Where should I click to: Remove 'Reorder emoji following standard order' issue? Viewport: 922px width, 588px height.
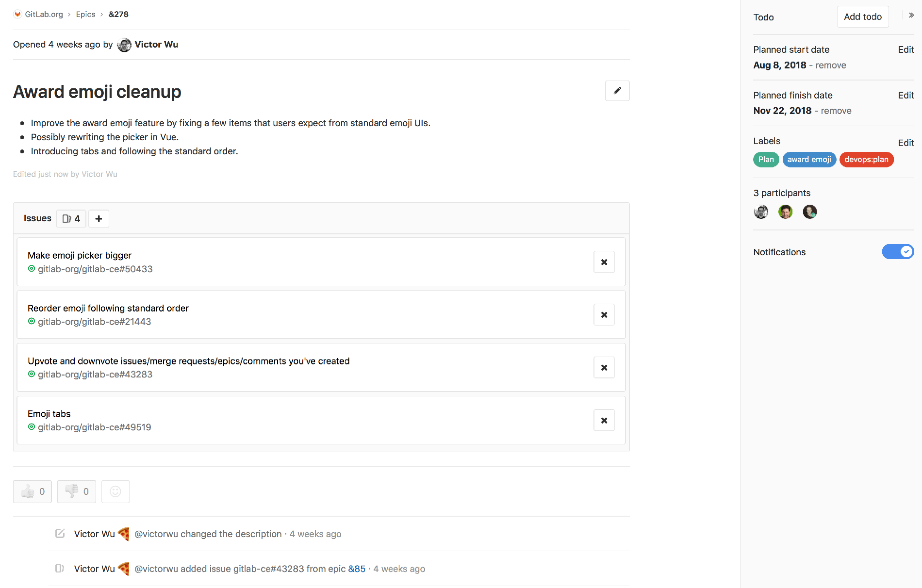point(604,315)
